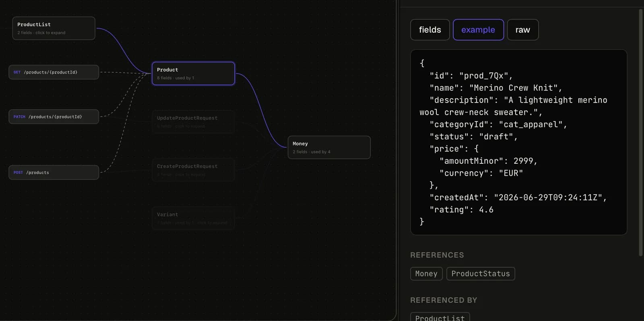Expand the ProductList schema node
The image size is (644, 321).
pos(54,28)
